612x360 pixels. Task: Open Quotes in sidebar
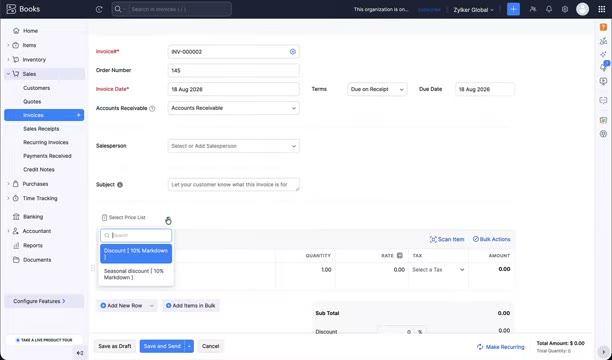pos(32,102)
